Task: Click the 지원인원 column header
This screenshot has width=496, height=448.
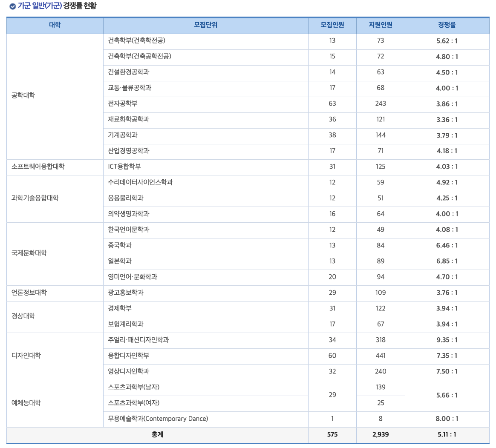Action: point(380,26)
